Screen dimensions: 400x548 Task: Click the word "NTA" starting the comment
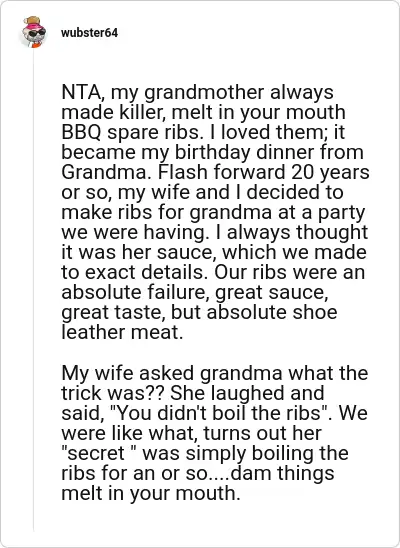pyautogui.click(x=82, y=92)
